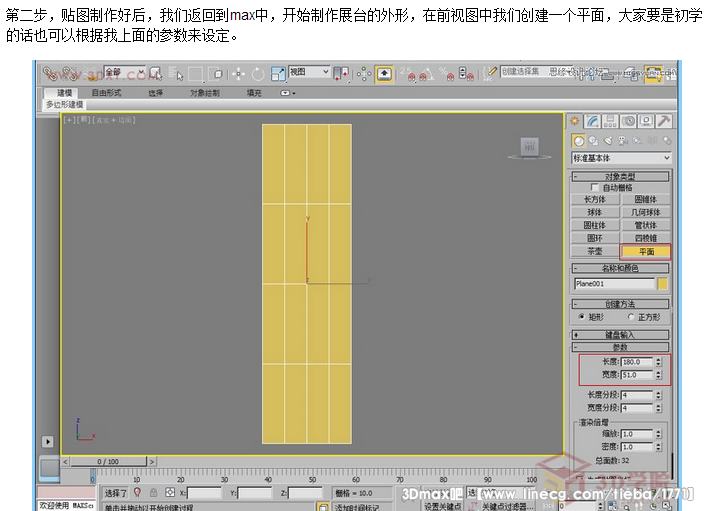
Task: Click the Edit Named Selection Sets icon
Action: (490, 74)
